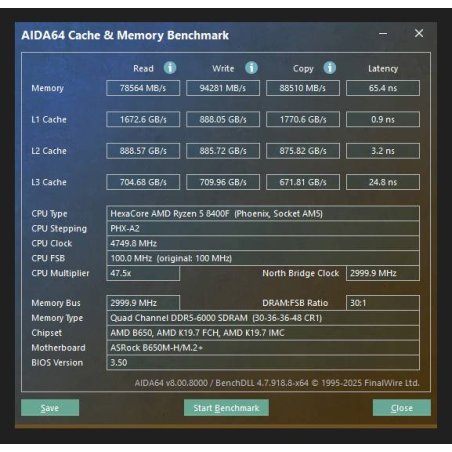This screenshot has height=452, width=452.
Task: Click the Write column header
Action: click(223, 68)
